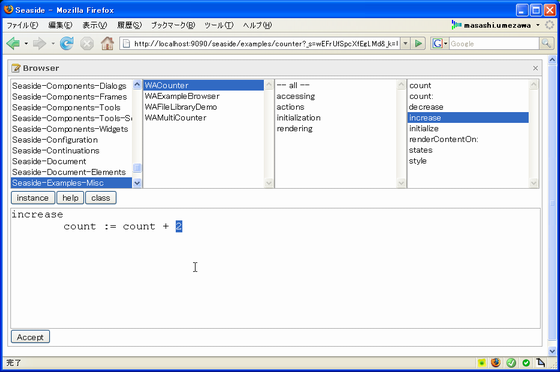Click the activity throbber icon
This screenshot has width=560, height=372.
tap(549, 25)
